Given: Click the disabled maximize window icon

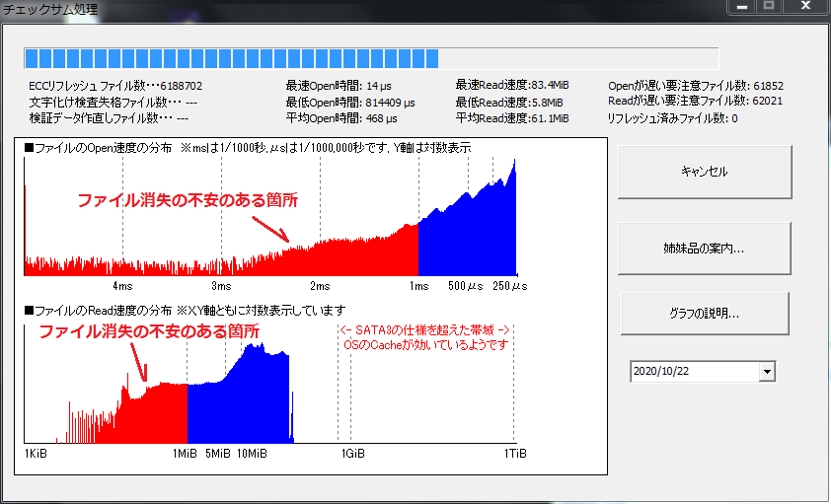Looking at the screenshot, I should pyautogui.click(x=769, y=7).
